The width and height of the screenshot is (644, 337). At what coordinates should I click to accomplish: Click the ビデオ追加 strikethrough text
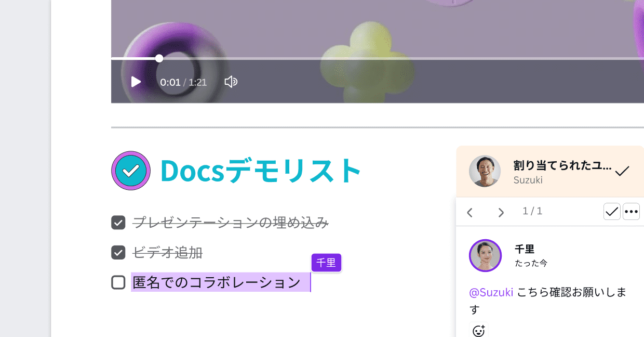coord(167,253)
